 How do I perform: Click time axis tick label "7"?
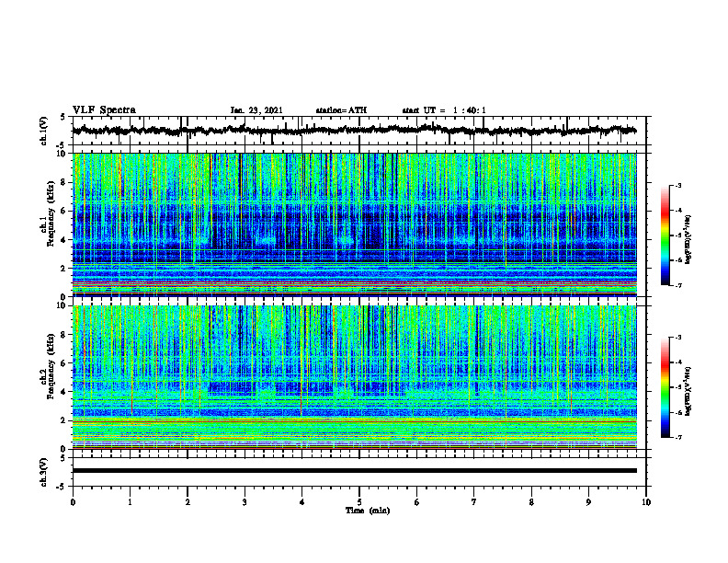coord(474,502)
